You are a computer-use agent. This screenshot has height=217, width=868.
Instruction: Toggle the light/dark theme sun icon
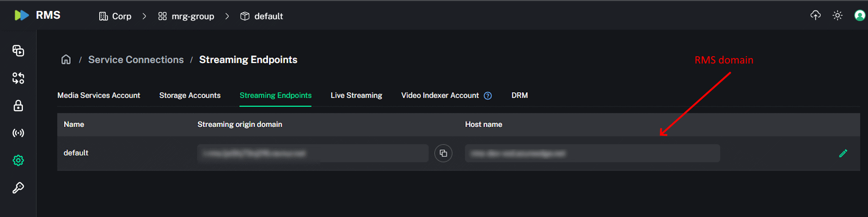click(x=837, y=15)
